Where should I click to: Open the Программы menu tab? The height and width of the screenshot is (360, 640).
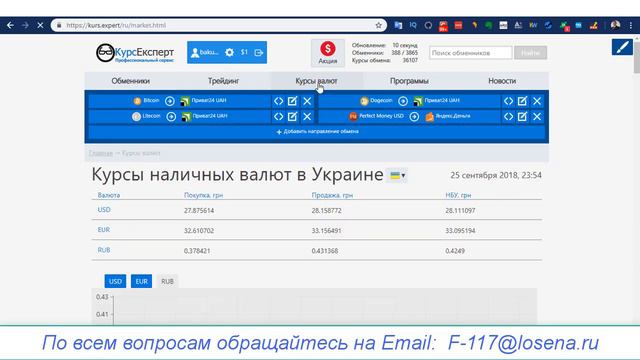tap(409, 81)
